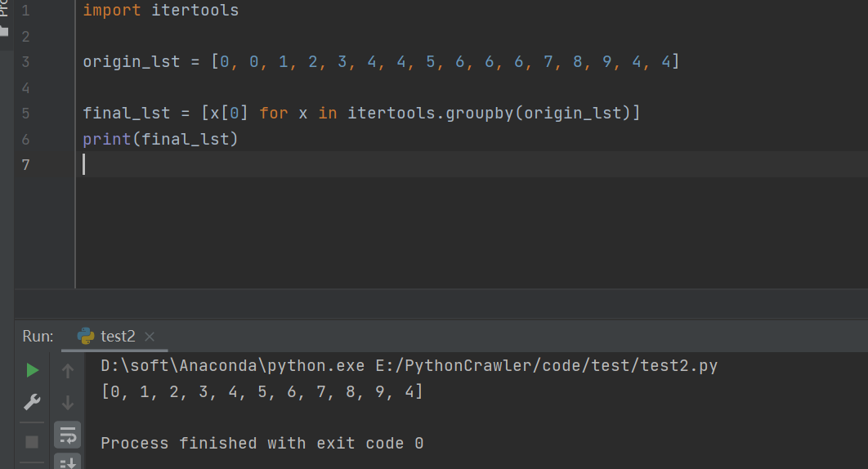Click the origin_lst variable on line 3
868x469 pixels.
pos(132,61)
